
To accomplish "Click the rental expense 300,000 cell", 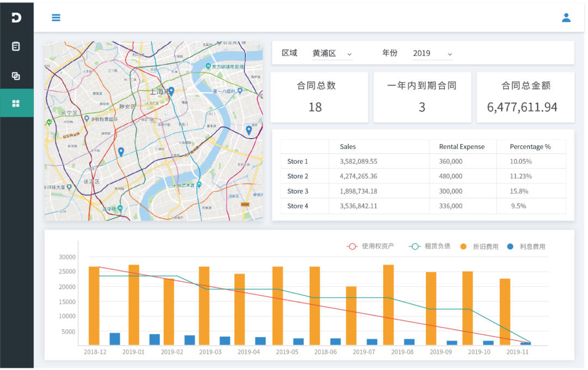I will coord(451,191).
